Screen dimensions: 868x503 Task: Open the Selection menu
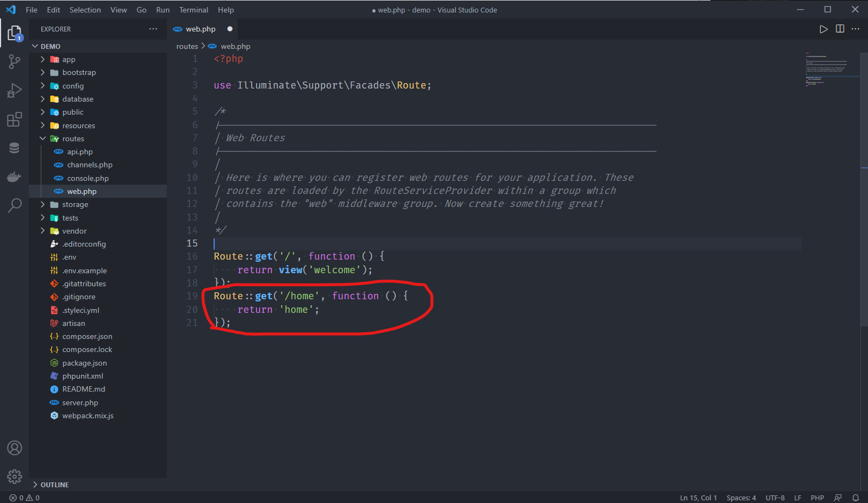[x=85, y=10]
